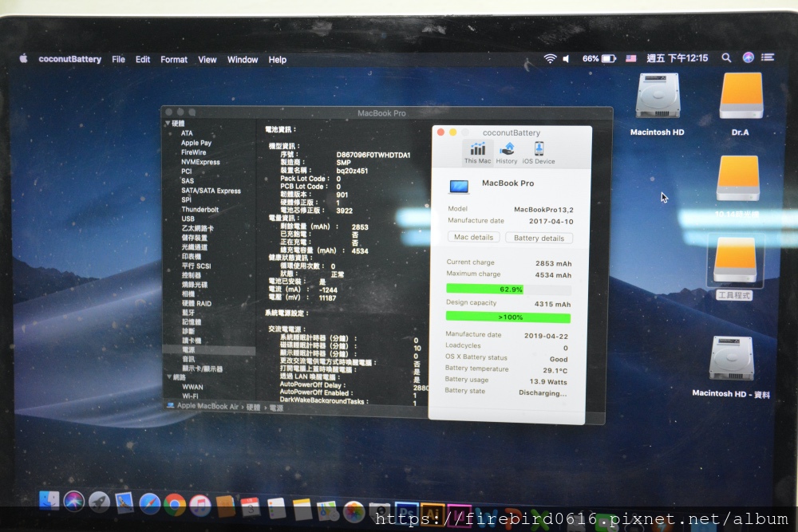Select 平行 SCSI in the sidebar
This screenshot has width=798, height=532.
(196, 266)
